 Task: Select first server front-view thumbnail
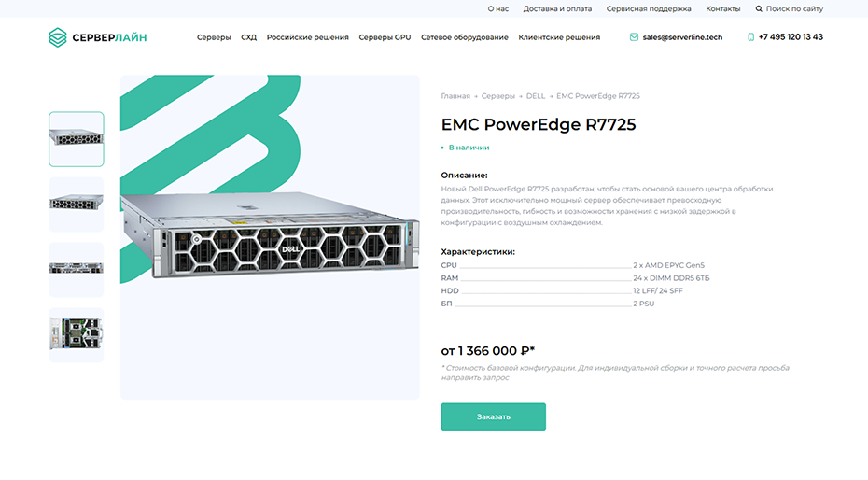[x=77, y=139]
